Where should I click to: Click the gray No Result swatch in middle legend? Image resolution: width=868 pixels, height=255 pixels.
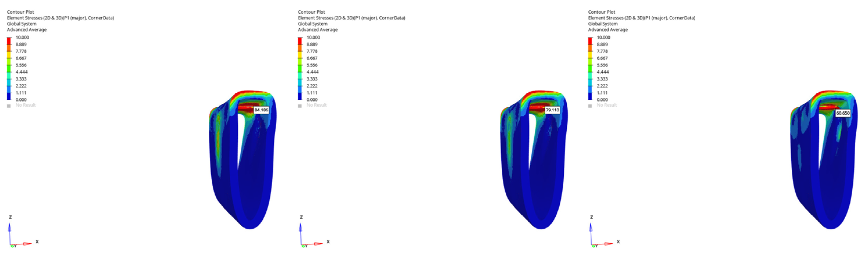point(300,106)
